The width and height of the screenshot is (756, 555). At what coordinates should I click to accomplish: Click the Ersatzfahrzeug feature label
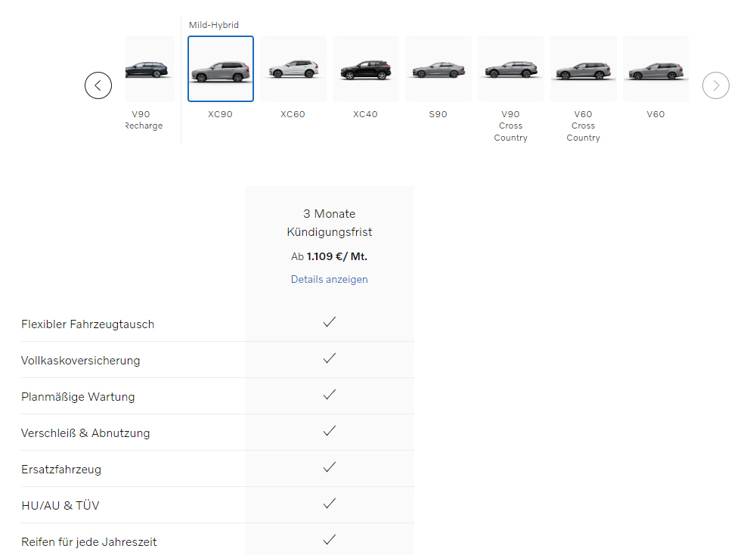(x=61, y=470)
